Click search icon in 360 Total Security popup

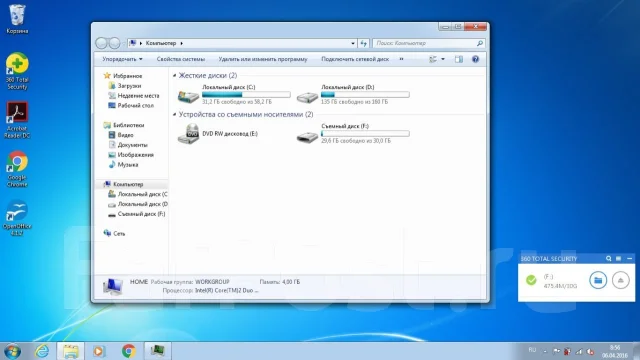pos(609,258)
